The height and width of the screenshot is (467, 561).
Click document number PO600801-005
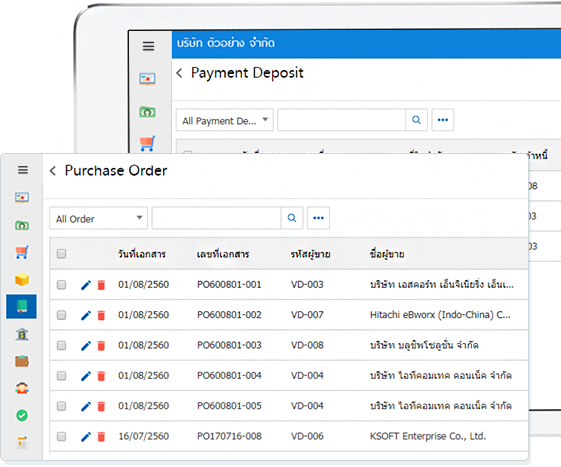click(x=229, y=406)
